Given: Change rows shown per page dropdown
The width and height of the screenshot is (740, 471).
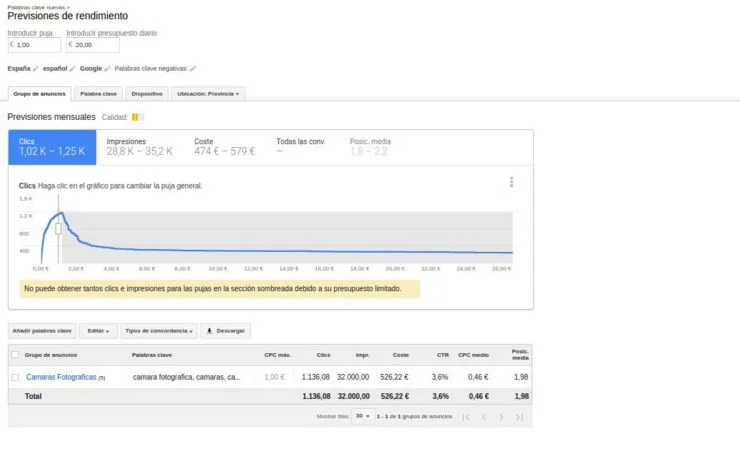Looking at the screenshot, I should point(363,416).
